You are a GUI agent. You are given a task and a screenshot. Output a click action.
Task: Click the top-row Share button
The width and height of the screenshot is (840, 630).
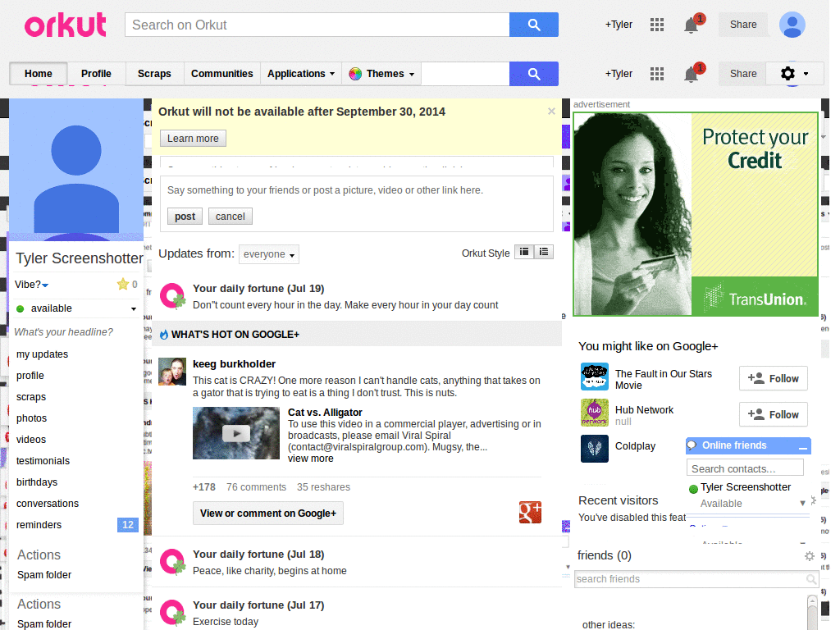[743, 25]
